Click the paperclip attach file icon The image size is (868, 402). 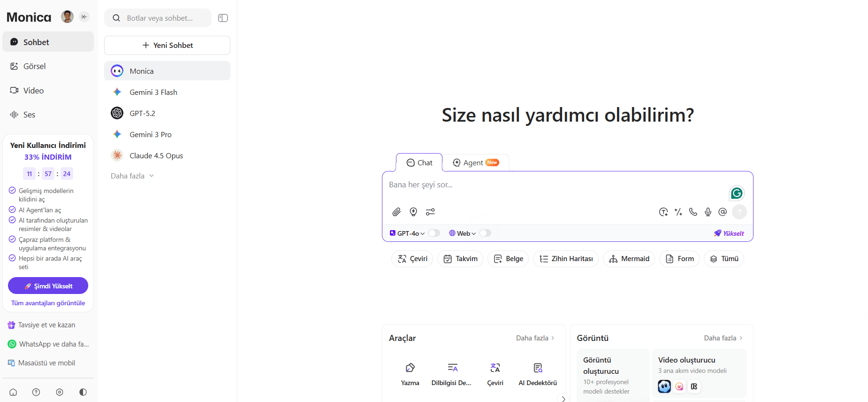tap(396, 212)
